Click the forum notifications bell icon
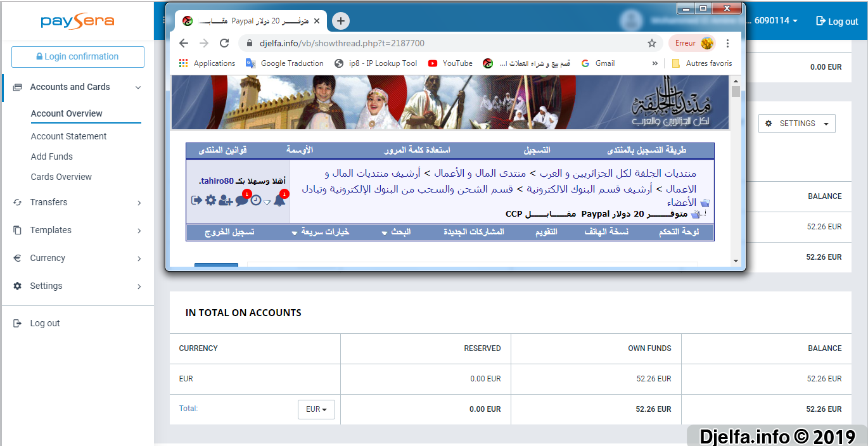The height and width of the screenshot is (446, 868). [x=279, y=200]
